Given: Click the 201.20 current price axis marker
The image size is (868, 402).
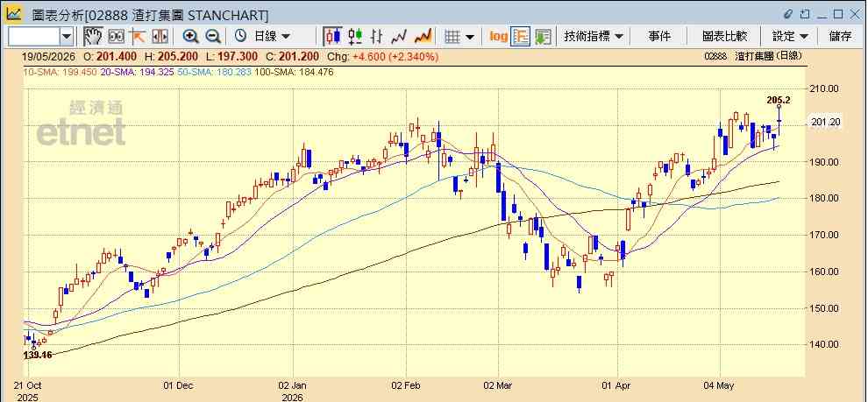Looking at the screenshot, I should (825, 123).
